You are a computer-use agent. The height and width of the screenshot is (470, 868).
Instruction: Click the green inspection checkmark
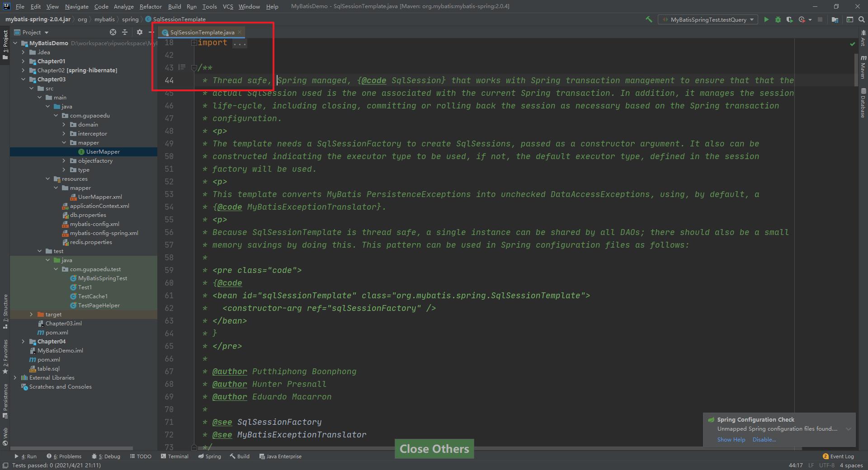pyautogui.click(x=852, y=44)
